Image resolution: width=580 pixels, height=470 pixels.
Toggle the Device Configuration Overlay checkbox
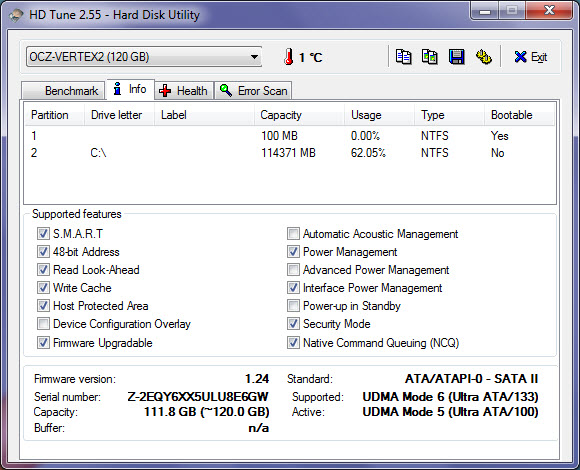(43, 324)
